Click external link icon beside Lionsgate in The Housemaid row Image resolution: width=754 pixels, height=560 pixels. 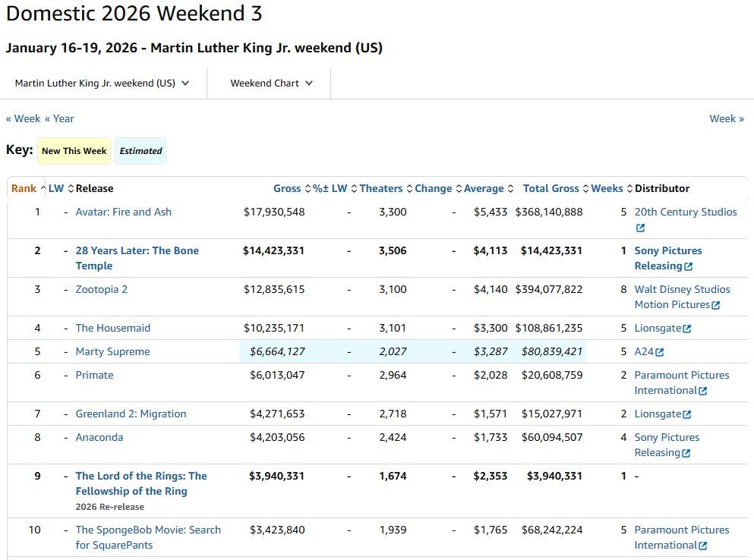(686, 329)
